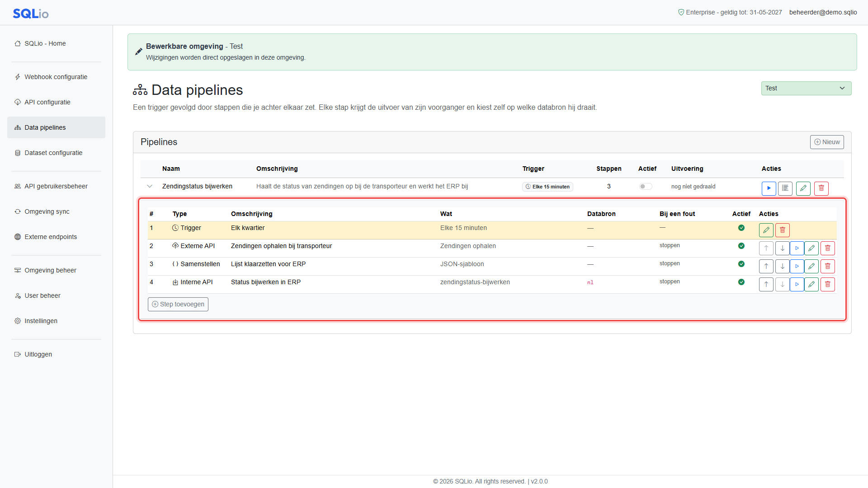Run the Zendingstatus bijwerken pipeline
Image resolution: width=868 pixels, height=488 pixels.
click(x=769, y=188)
